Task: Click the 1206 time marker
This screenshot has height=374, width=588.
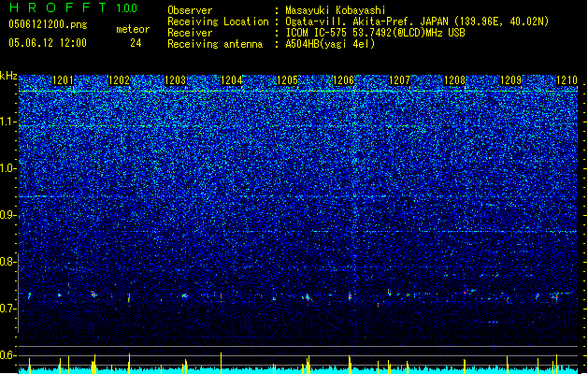Action: coord(343,80)
